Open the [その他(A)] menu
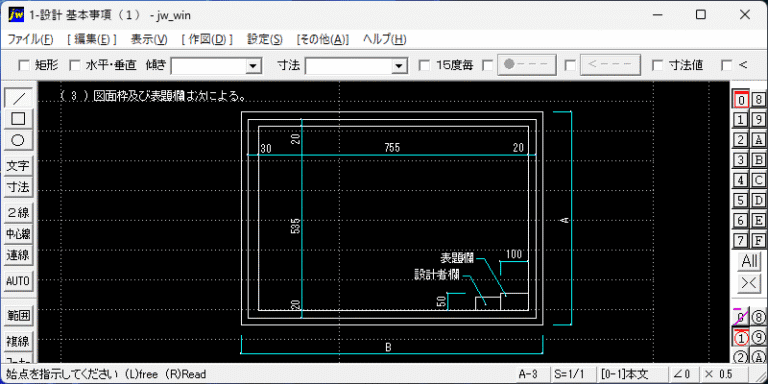Screen dimensions: 768x384 (x=323, y=39)
